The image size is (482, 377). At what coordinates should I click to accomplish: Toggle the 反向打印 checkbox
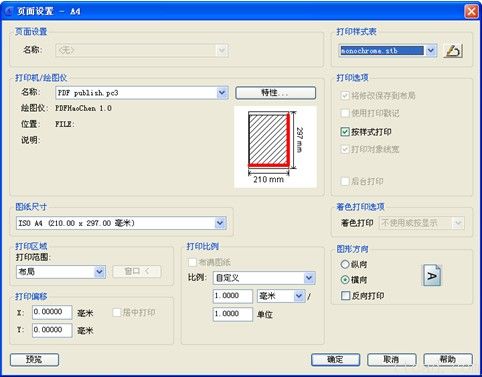[345, 295]
